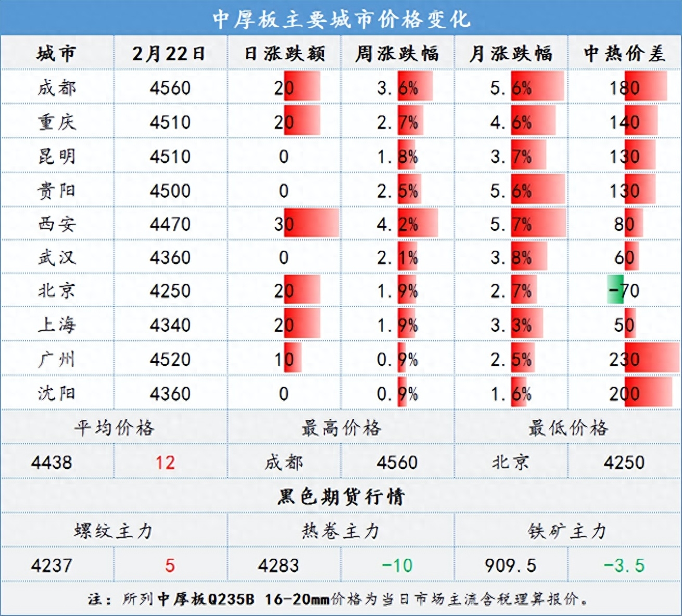Select 北京's price value 4250

(169, 291)
